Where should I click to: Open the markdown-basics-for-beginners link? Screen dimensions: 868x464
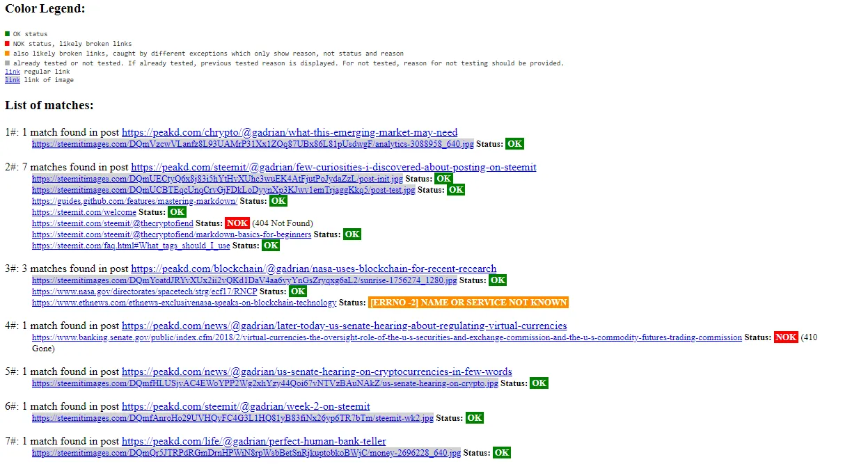coord(171,234)
